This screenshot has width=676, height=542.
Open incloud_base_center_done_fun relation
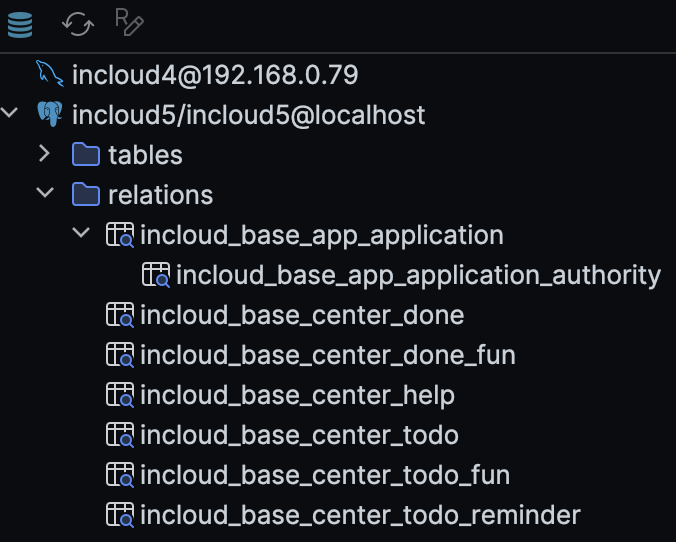click(x=327, y=355)
